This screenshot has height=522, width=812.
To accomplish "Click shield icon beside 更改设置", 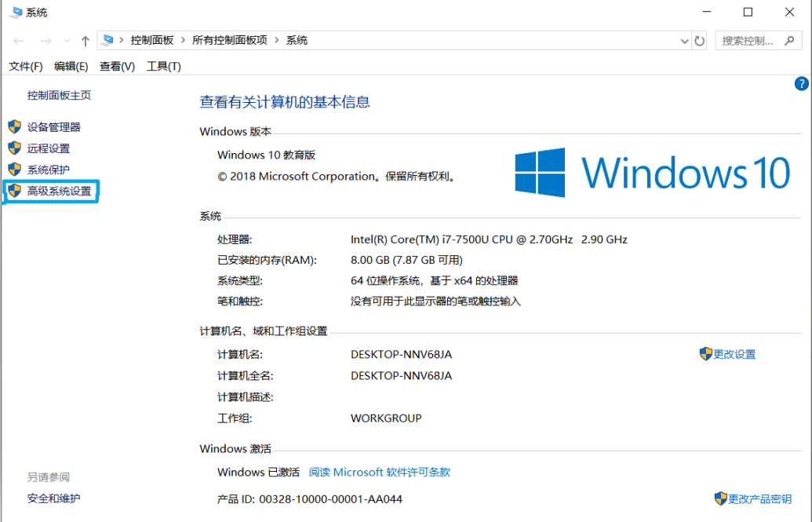I will [x=705, y=354].
